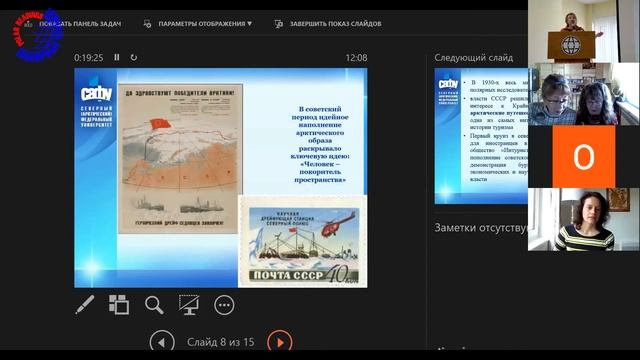Click the Почта СССР stamp image
This screenshot has width=640, height=360.
point(303,242)
